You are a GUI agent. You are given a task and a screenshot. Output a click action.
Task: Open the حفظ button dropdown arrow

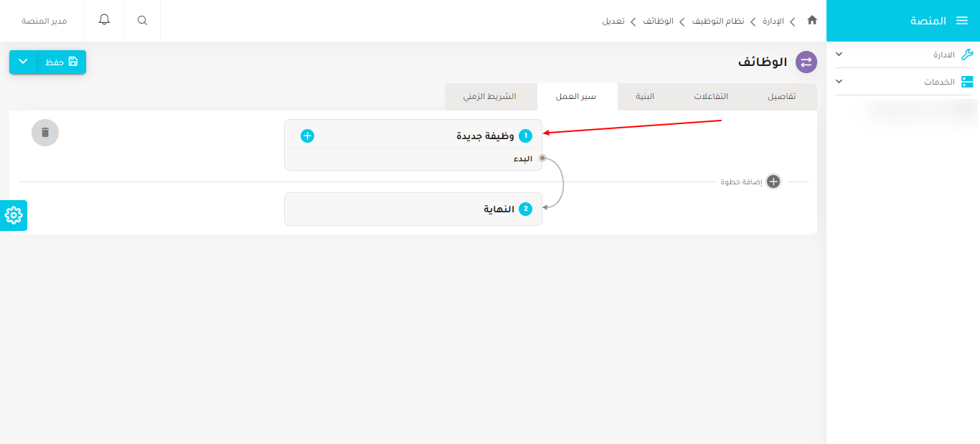[x=22, y=62]
